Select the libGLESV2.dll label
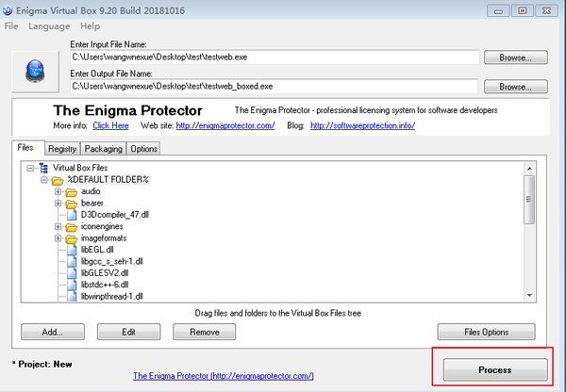This screenshot has width=566, height=392. click(105, 273)
